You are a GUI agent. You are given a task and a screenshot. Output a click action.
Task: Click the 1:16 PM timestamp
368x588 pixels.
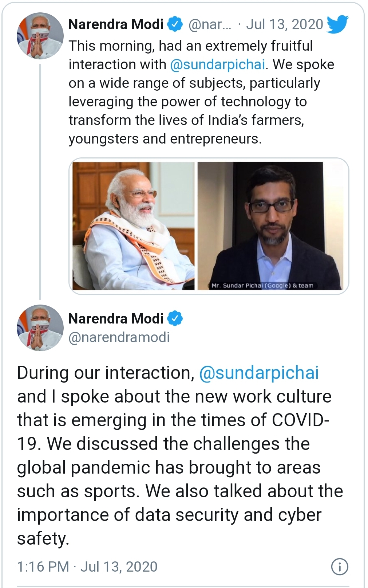point(43,567)
